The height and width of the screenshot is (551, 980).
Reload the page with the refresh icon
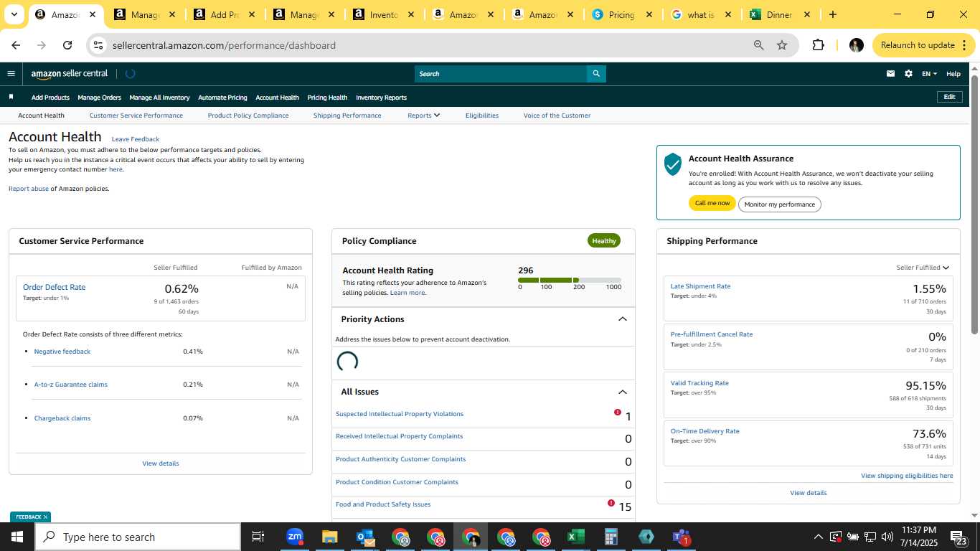coord(67,45)
